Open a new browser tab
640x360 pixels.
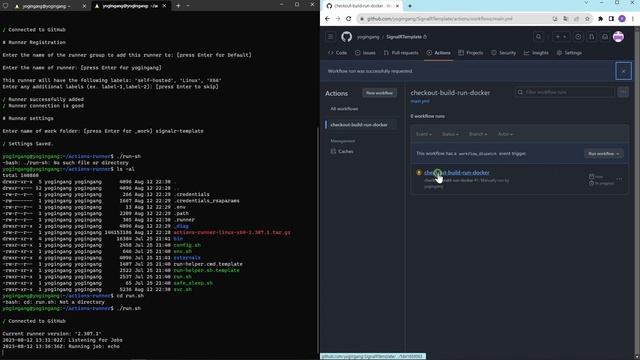(410, 6)
